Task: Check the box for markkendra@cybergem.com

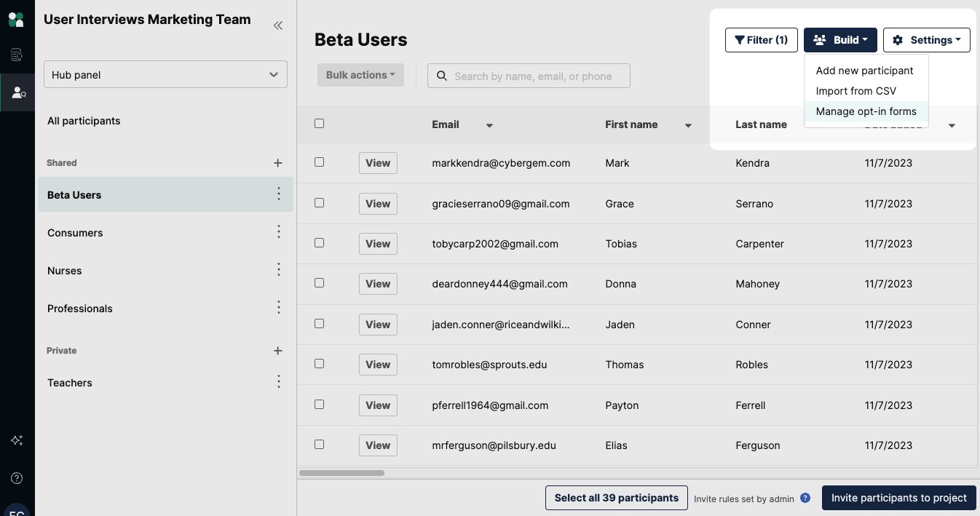Action: [319, 162]
